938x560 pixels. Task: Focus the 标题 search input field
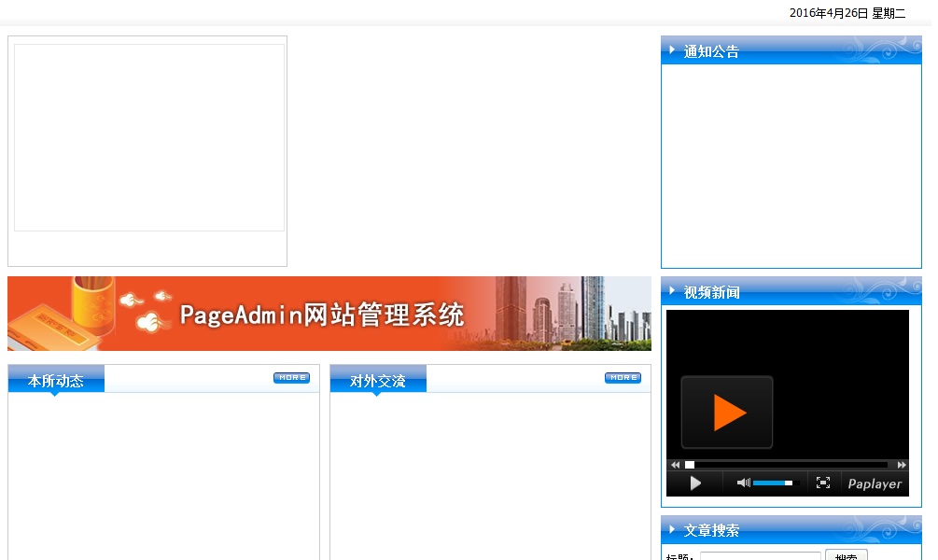pyautogui.click(x=760, y=556)
